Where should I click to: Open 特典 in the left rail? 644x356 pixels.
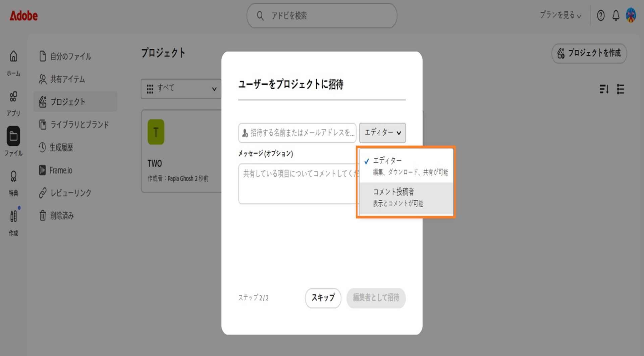click(13, 183)
